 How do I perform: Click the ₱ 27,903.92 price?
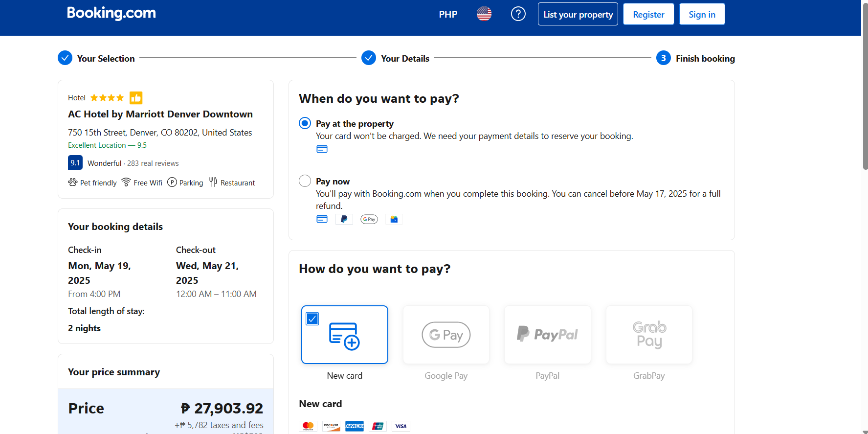(x=222, y=408)
